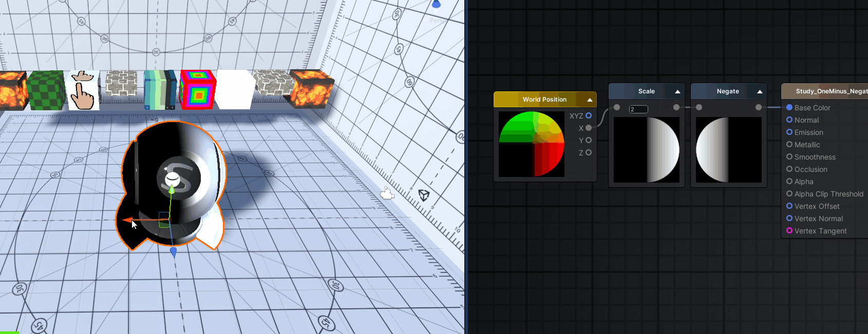
Task: Select the rainbow concentric squares cube
Action: tap(197, 90)
